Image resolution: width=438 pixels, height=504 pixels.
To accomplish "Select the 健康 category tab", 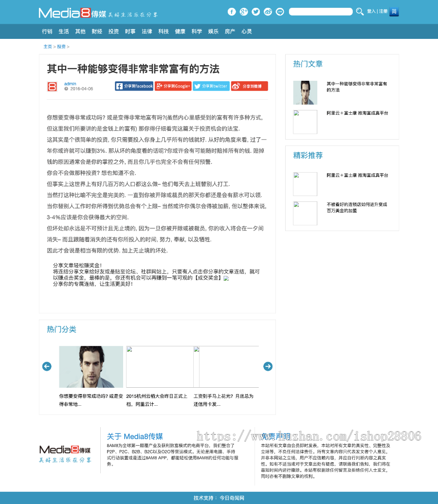I will (180, 31).
